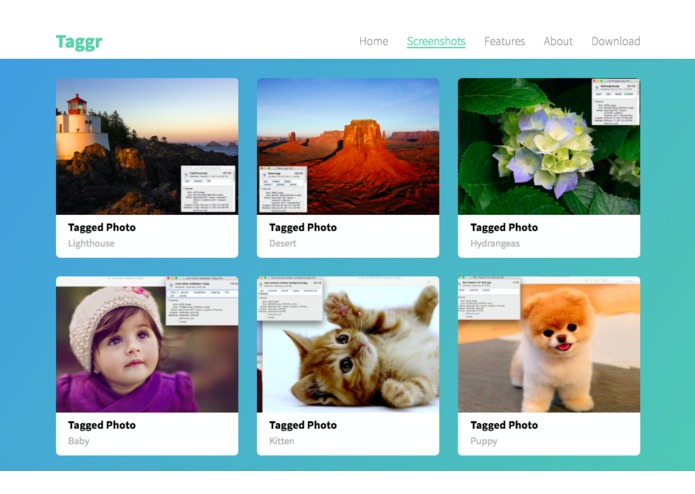Click Tagged Photo title above Puppy

tap(504, 425)
